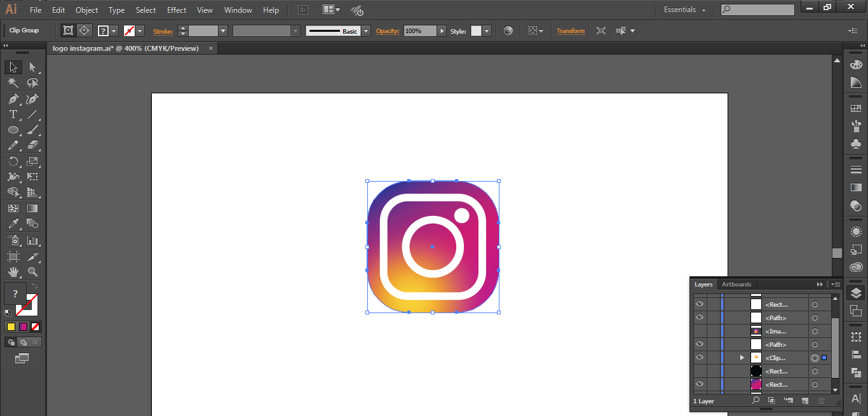Open the stroke weight dropdown

coord(223,30)
